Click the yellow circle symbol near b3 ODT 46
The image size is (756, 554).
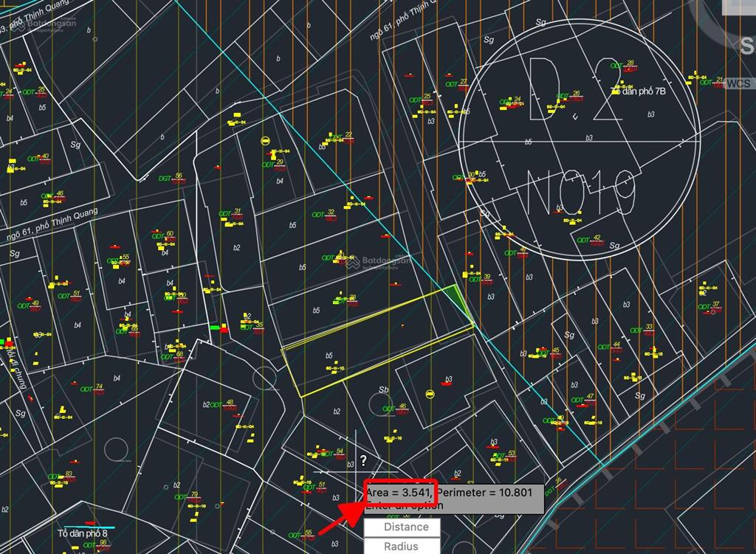[x=430, y=394]
